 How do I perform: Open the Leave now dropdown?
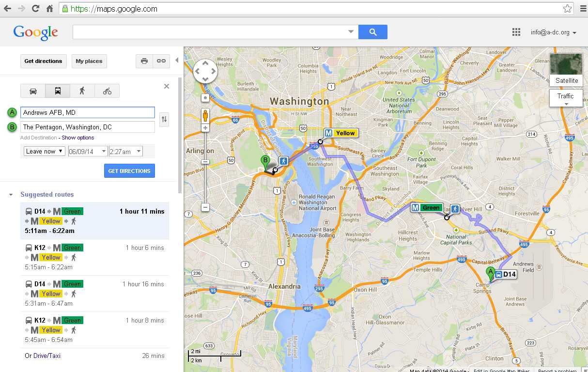coord(45,151)
